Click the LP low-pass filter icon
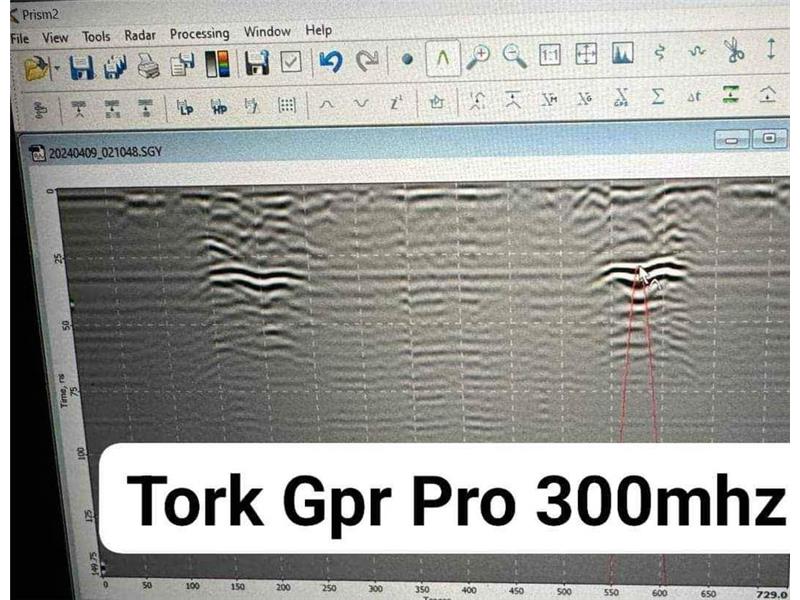This screenshot has height=600, width=800. click(185, 107)
